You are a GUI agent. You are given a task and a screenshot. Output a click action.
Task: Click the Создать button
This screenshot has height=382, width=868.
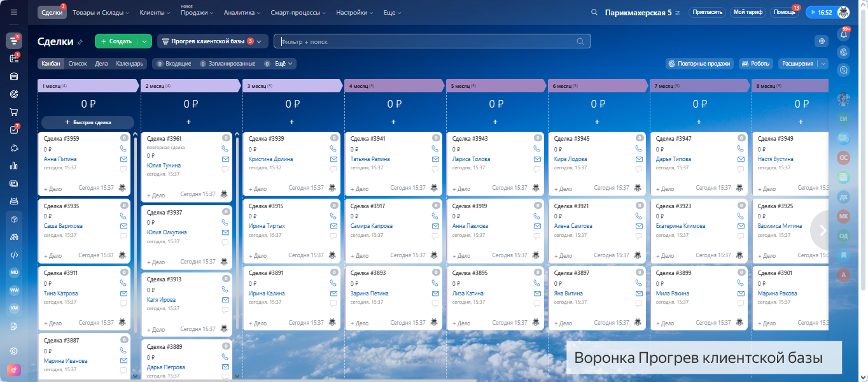tap(116, 41)
